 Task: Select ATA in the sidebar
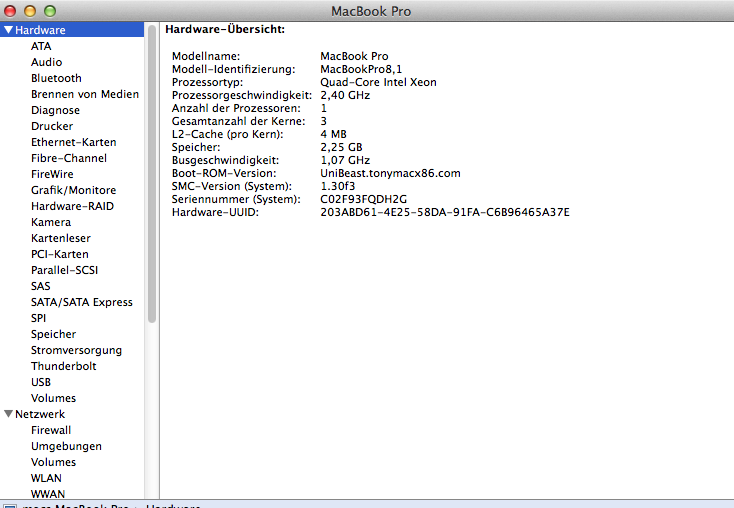click(41, 46)
